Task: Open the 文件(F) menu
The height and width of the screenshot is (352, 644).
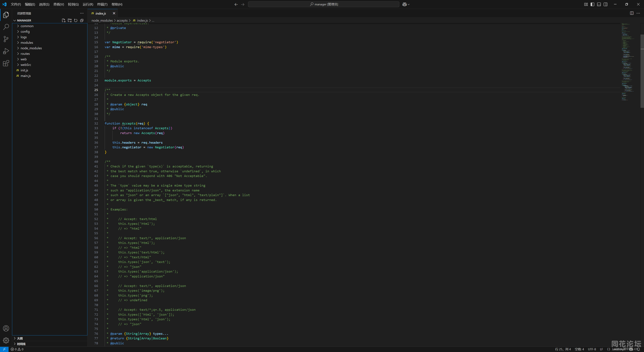Action: 16,4
